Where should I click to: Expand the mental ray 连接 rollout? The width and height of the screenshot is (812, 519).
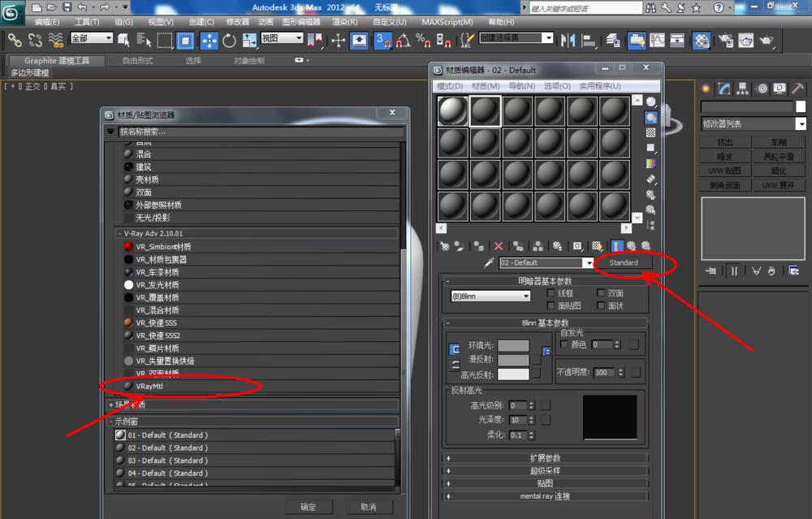click(x=545, y=496)
